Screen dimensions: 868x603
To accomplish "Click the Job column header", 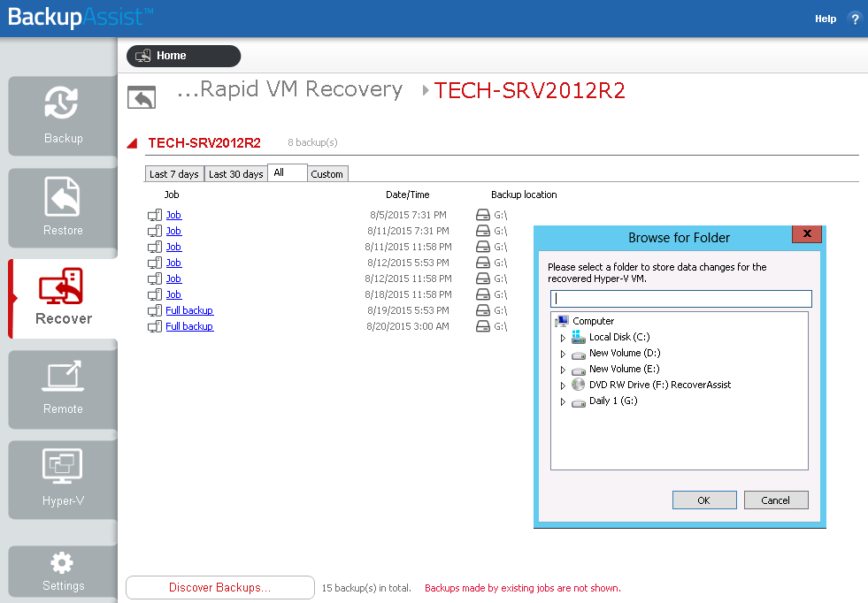I will (172, 195).
